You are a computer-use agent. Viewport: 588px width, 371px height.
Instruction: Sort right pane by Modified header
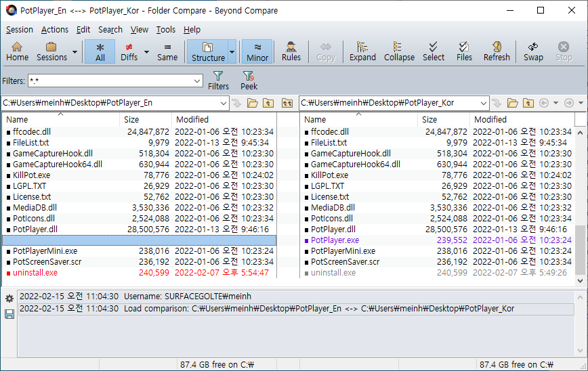[x=522, y=120]
